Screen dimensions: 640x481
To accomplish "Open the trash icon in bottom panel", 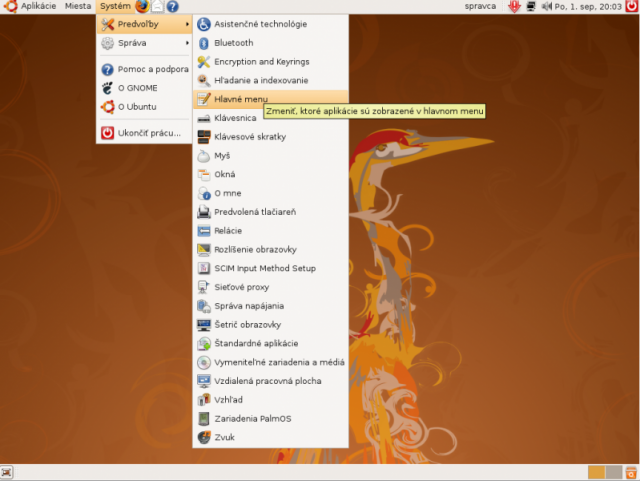I will pos(631,472).
